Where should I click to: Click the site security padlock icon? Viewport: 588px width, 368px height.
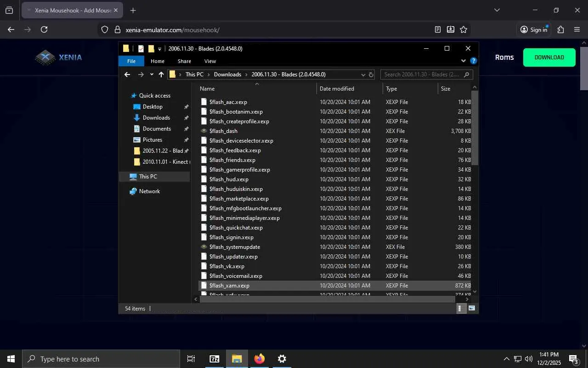(117, 30)
